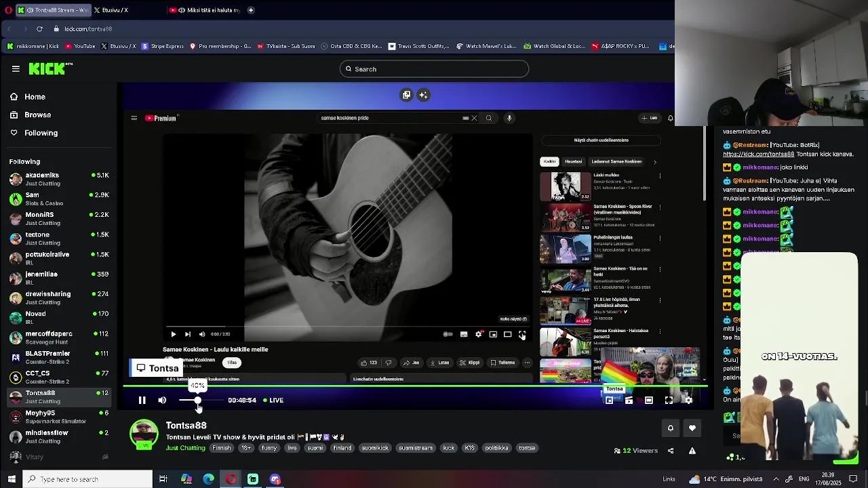Open the Windows Start menu
The width and height of the screenshot is (868, 488).
12,479
